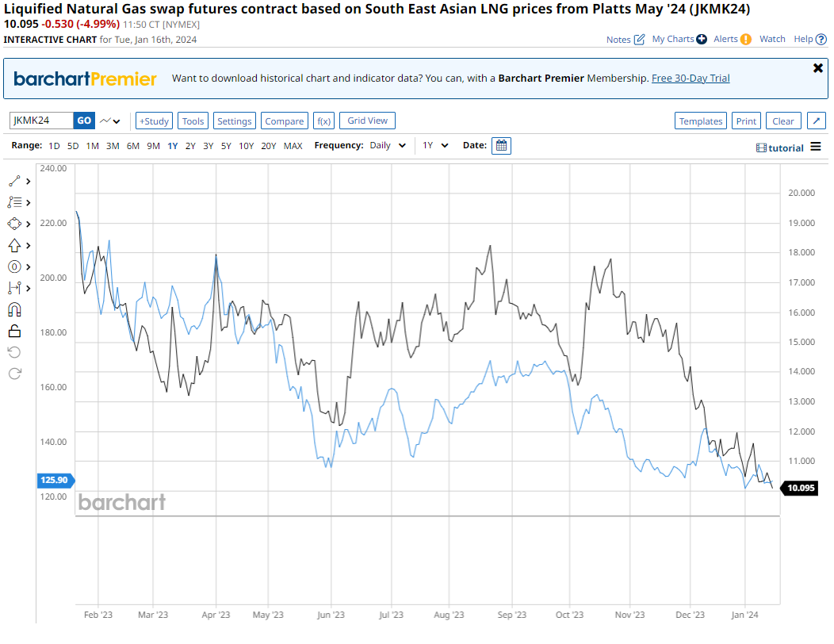Click the JKMK24 symbol input field
The image size is (834, 644).
point(41,121)
